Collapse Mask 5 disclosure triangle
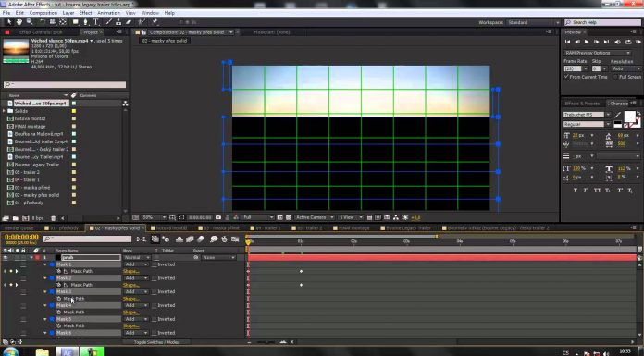The height and width of the screenshot is (356, 644). pos(45,319)
